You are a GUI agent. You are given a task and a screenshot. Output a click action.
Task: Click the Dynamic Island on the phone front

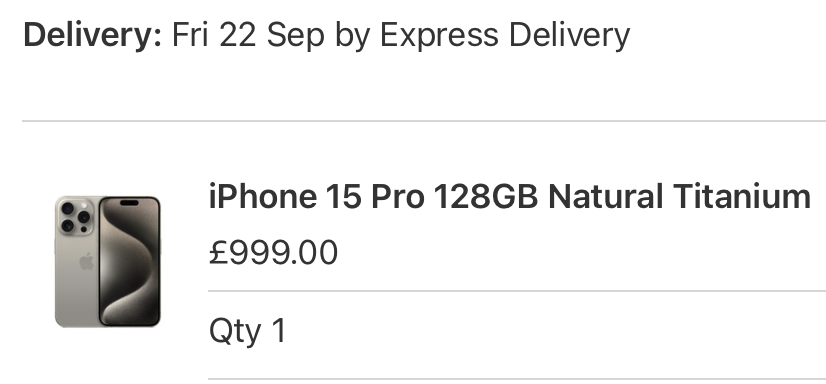(129, 203)
